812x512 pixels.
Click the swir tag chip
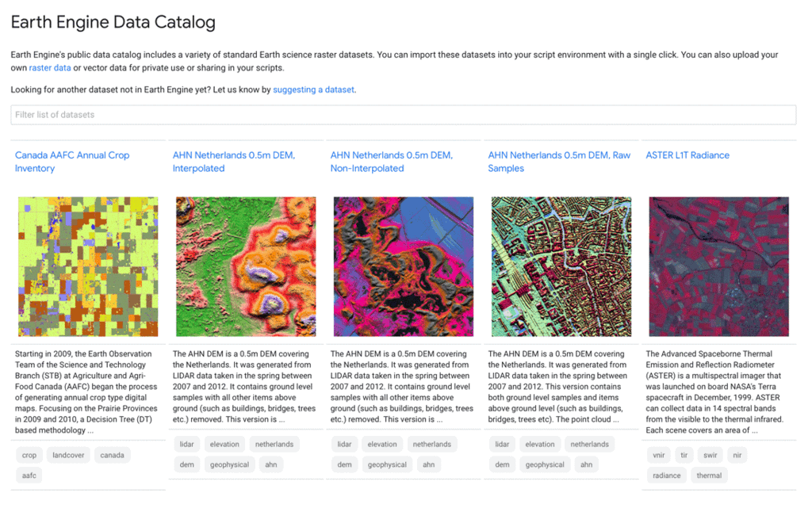(710, 455)
